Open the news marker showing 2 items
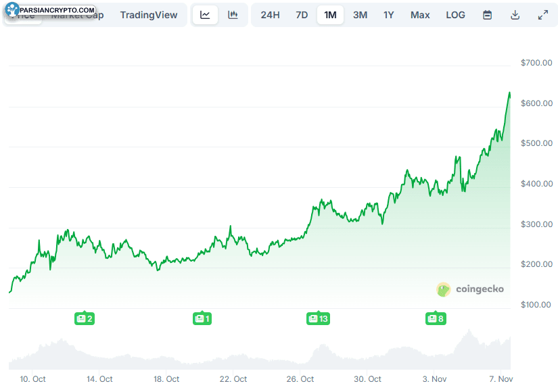The image size is (558, 392). tap(84, 318)
